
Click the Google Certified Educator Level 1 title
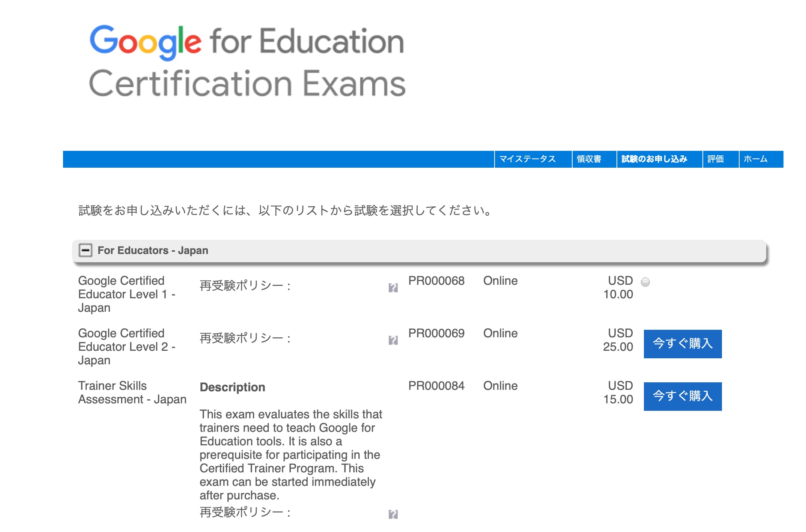127,294
